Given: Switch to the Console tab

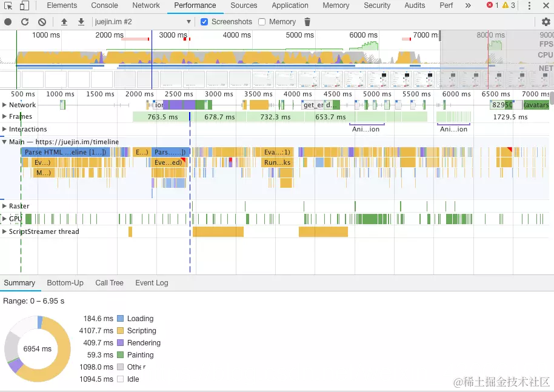Looking at the screenshot, I should pyautogui.click(x=105, y=5).
